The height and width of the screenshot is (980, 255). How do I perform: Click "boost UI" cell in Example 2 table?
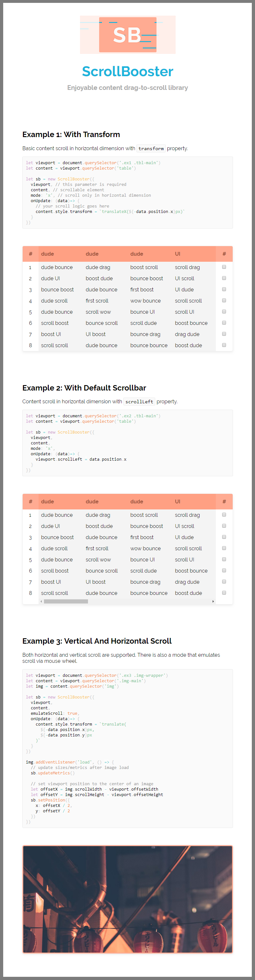(x=51, y=582)
